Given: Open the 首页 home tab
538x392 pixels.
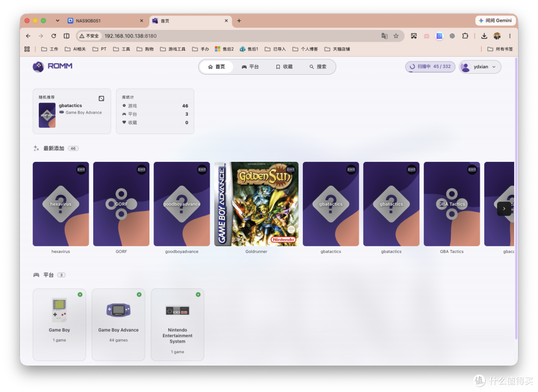Looking at the screenshot, I should [217, 67].
